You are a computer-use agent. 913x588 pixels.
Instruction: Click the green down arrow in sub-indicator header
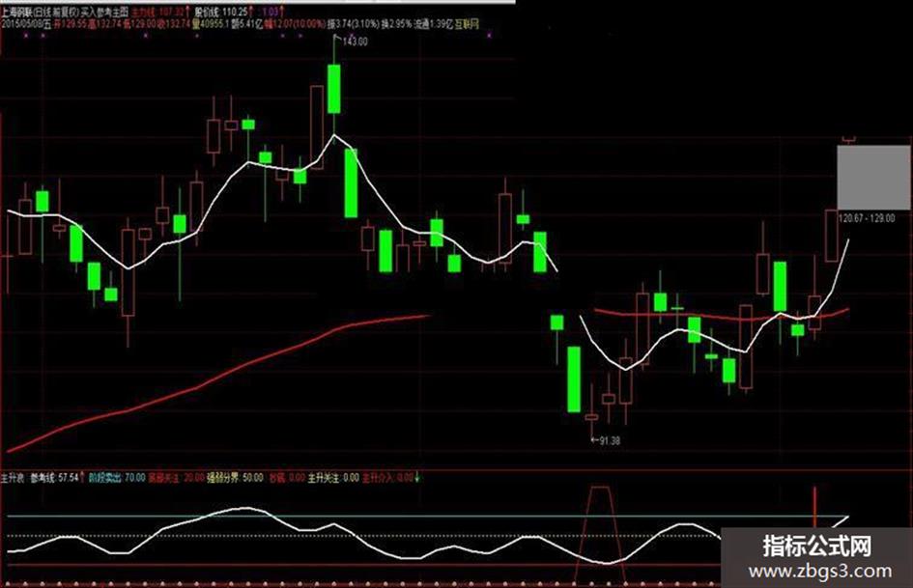(417, 478)
